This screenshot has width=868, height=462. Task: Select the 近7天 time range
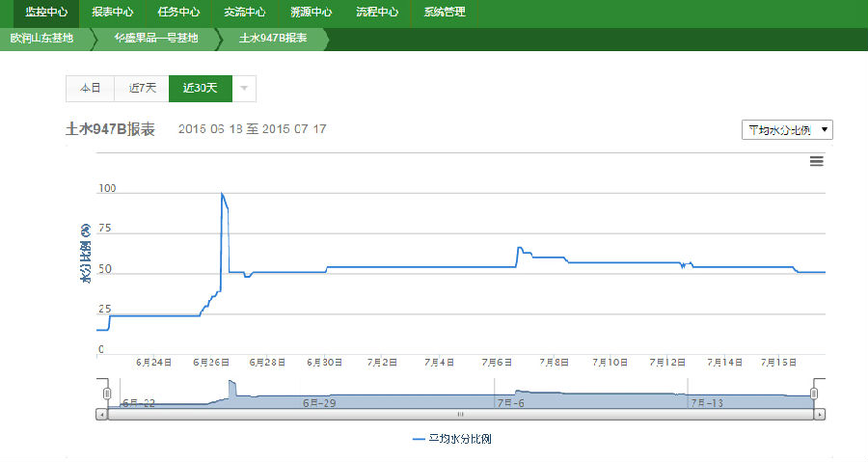[142, 88]
